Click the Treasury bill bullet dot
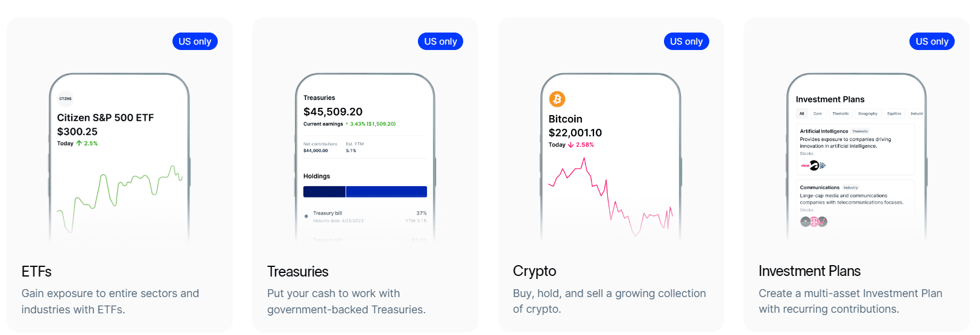980x335 pixels. click(306, 216)
